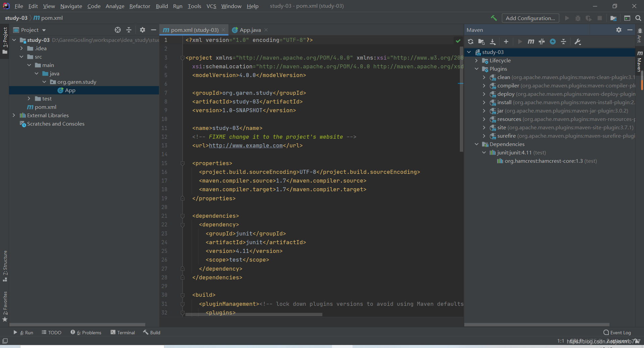
Task: Click the study-03 breadcrumb
Action: [16, 18]
